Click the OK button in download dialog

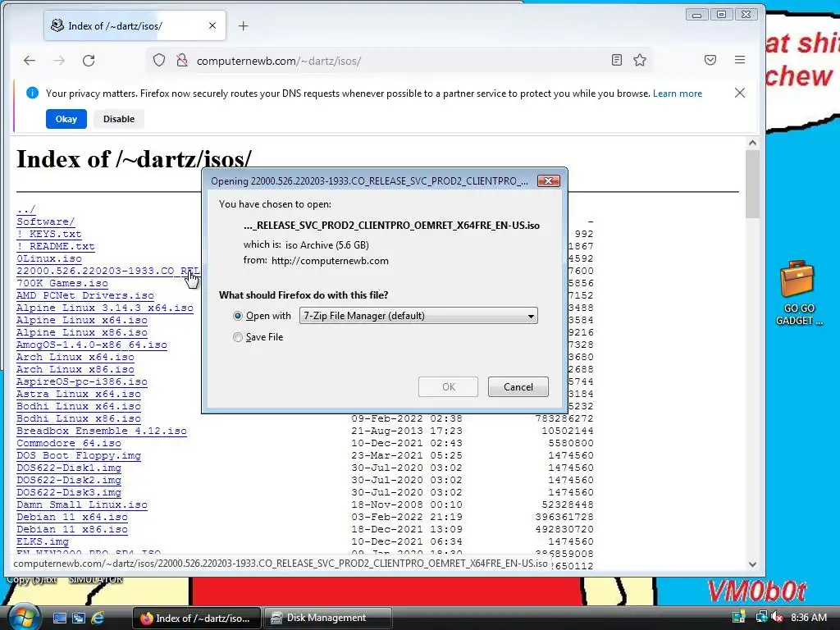click(x=449, y=387)
